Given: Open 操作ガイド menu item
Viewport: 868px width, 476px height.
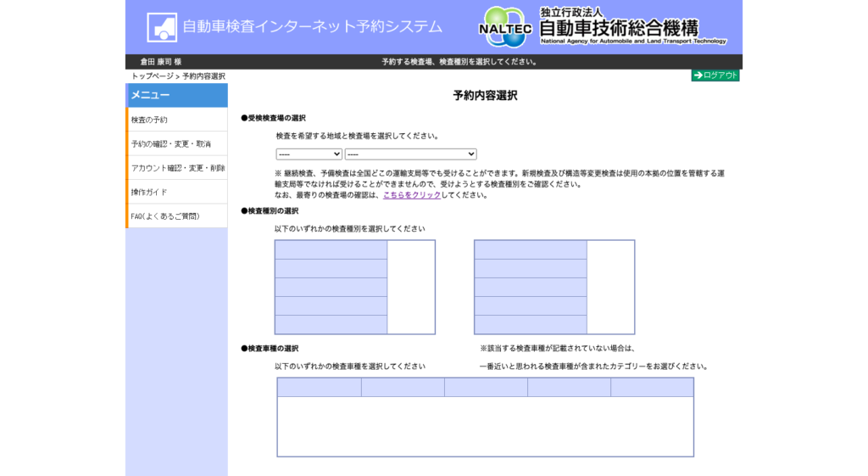Looking at the screenshot, I should click(x=177, y=192).
